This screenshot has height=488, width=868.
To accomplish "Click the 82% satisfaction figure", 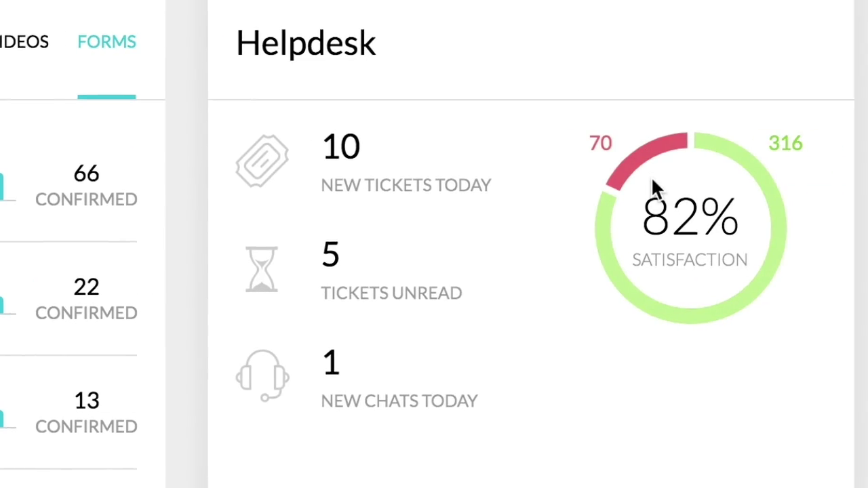I will click(690, 218).
